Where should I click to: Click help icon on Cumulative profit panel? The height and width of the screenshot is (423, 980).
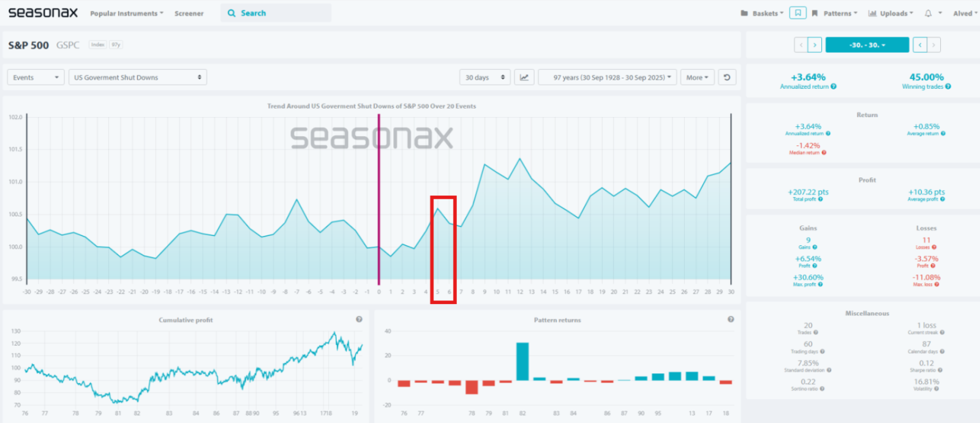(359, 319)
